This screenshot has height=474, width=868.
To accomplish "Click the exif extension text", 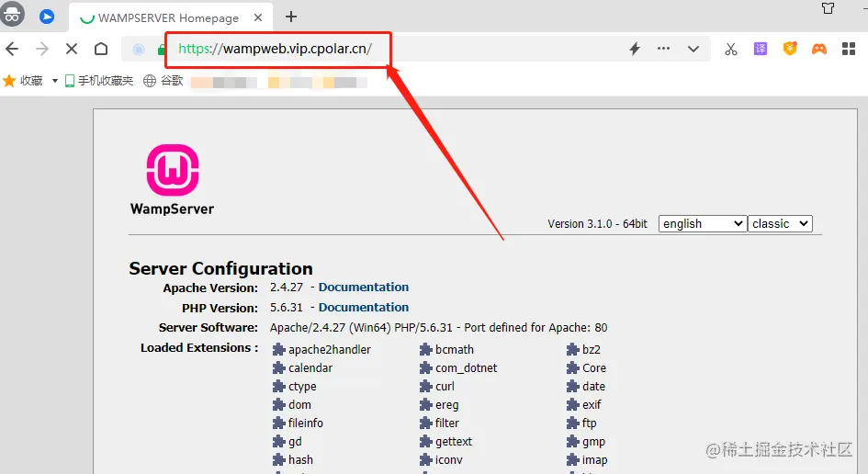I will tap(592, 405).
